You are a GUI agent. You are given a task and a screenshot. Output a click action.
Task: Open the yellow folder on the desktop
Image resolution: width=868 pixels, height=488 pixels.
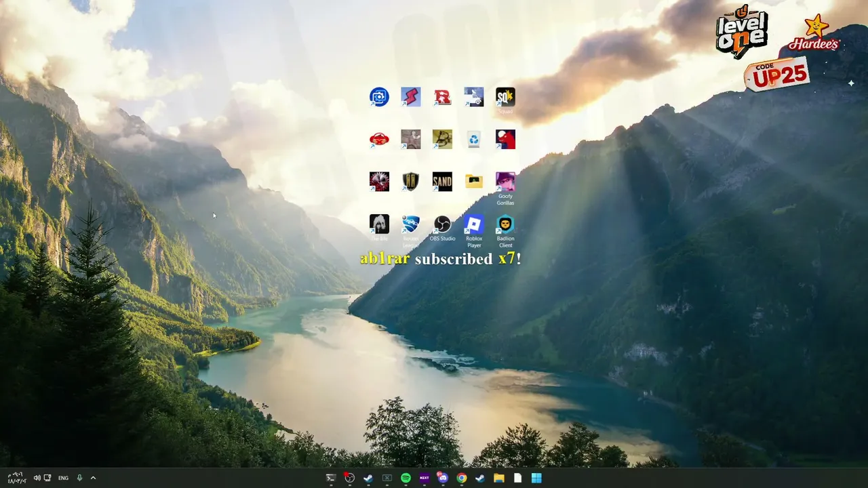click(x=474, y=182)
